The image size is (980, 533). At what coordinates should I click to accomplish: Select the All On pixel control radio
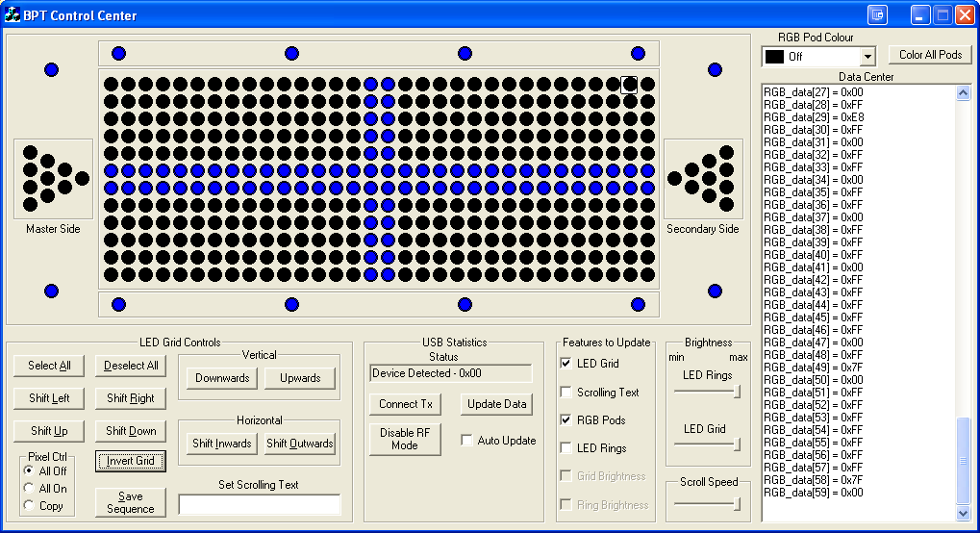tap(29, 489)
